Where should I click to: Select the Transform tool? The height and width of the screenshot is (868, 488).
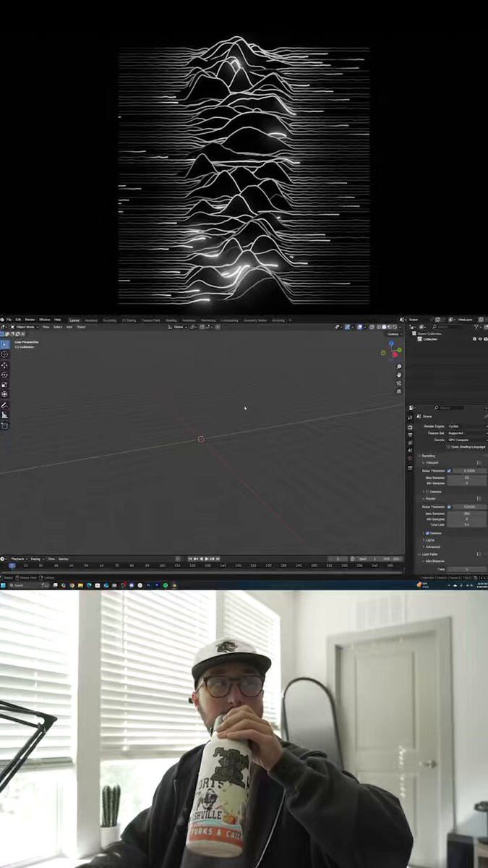click(x=4, y=394)
